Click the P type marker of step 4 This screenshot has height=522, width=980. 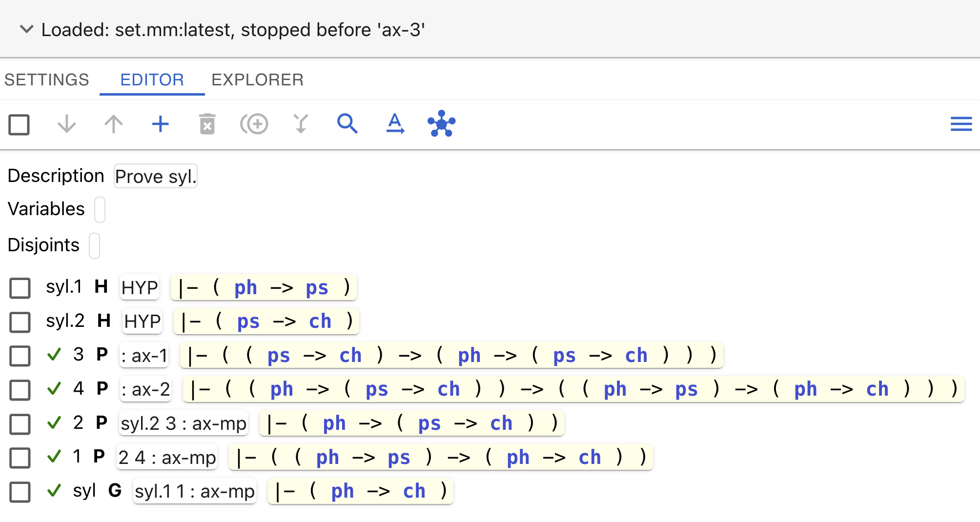pos(102,388)
